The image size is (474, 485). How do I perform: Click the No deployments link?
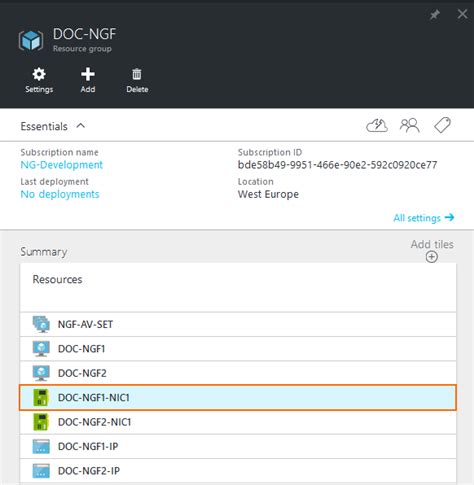point(60,194)
